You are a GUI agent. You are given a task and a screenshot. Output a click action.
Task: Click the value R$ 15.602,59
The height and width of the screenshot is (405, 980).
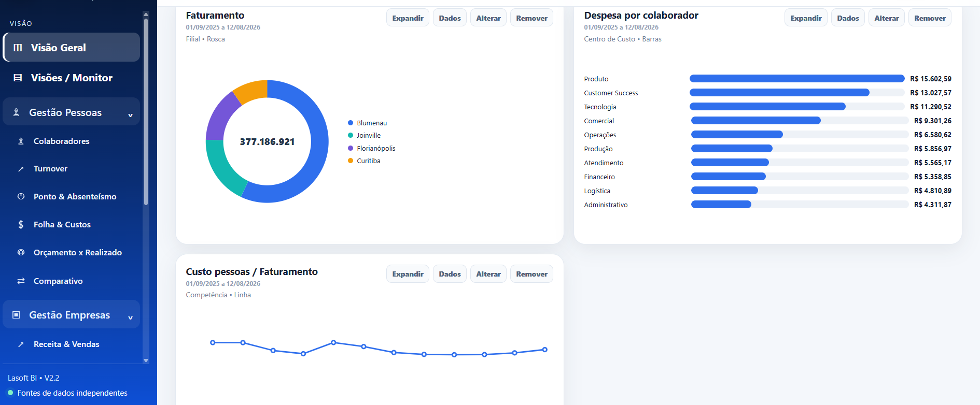pyautogui.click(x=931, y=79)
